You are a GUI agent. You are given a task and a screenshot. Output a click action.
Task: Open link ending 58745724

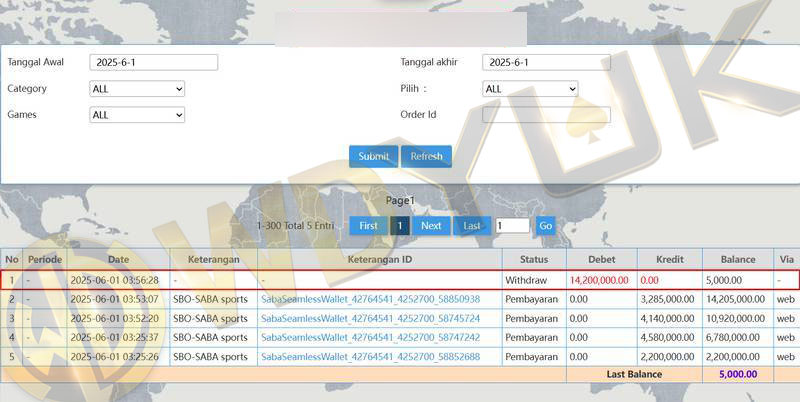pyautogui.click(x=370, y=318)
